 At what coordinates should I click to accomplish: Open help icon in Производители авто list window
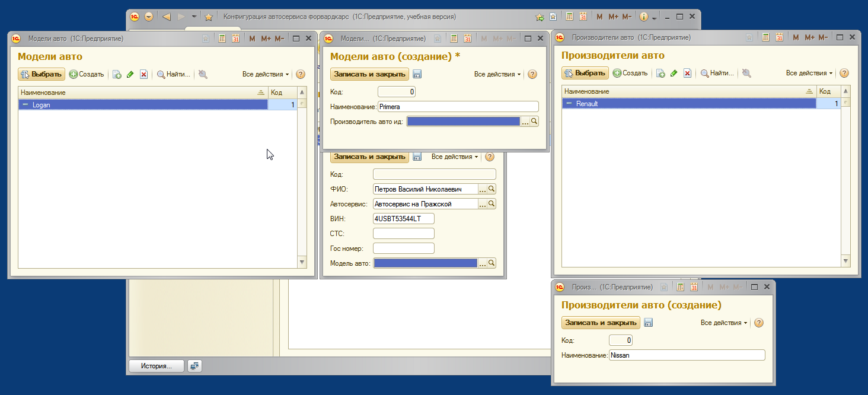click(844, 74)
